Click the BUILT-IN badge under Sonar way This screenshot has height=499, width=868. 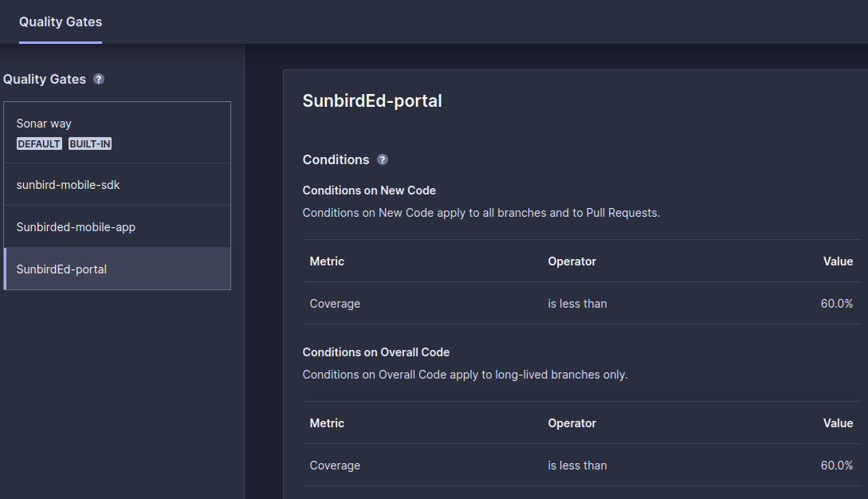click(89, 143)
